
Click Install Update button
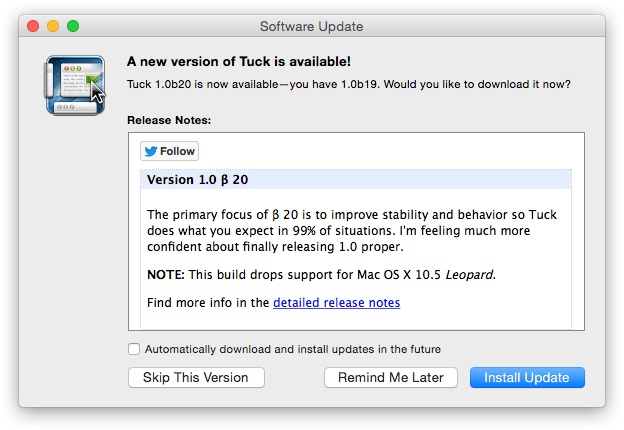[527, 377]
